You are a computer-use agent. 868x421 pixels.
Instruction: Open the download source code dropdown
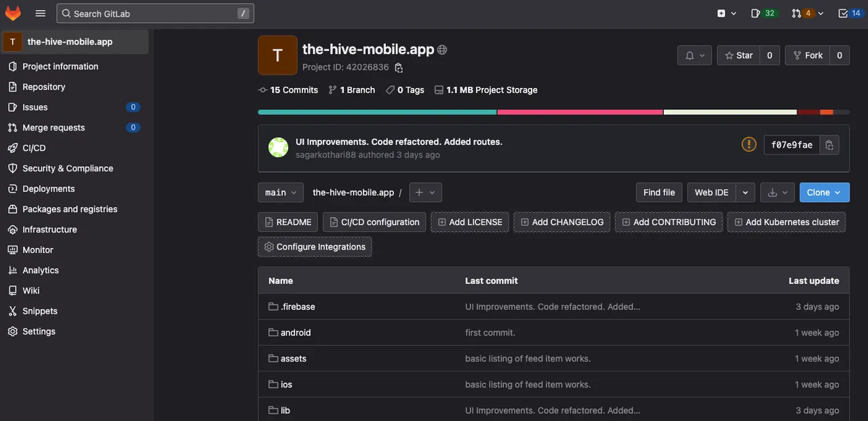pyautogui.click(x=777, y=193)
